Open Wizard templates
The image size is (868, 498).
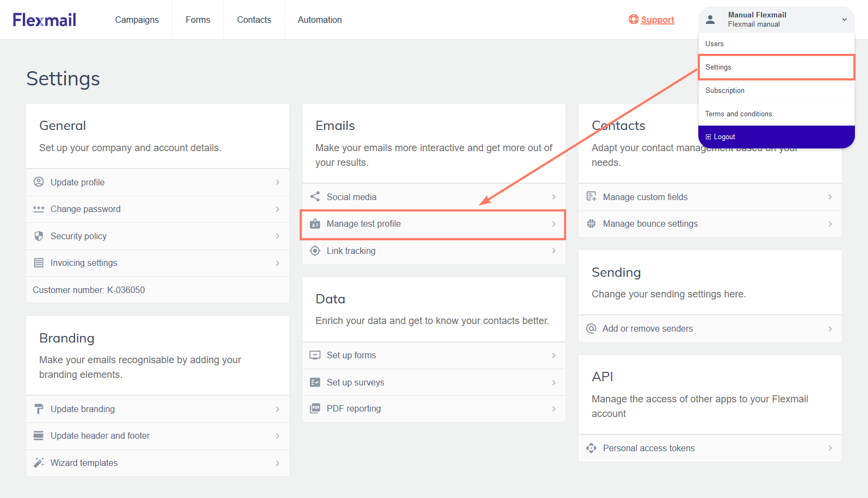158,463
